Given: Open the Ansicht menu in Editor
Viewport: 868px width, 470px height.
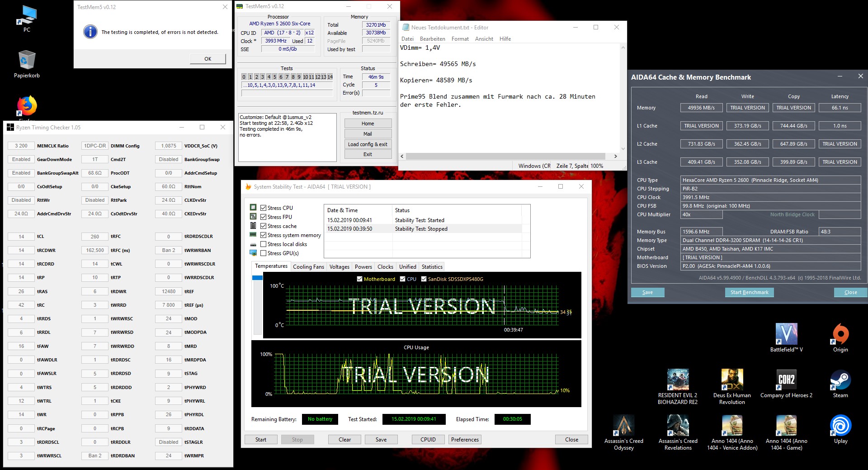Looking at the screenshot, I should pyautogui.click(x=484, y=39).
